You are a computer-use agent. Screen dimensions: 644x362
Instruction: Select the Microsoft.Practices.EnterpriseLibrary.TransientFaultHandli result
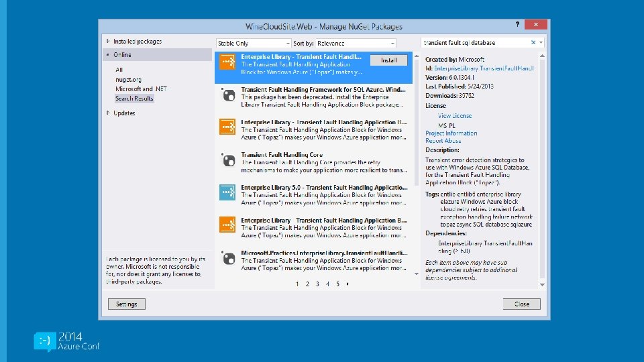pos(313,260)
